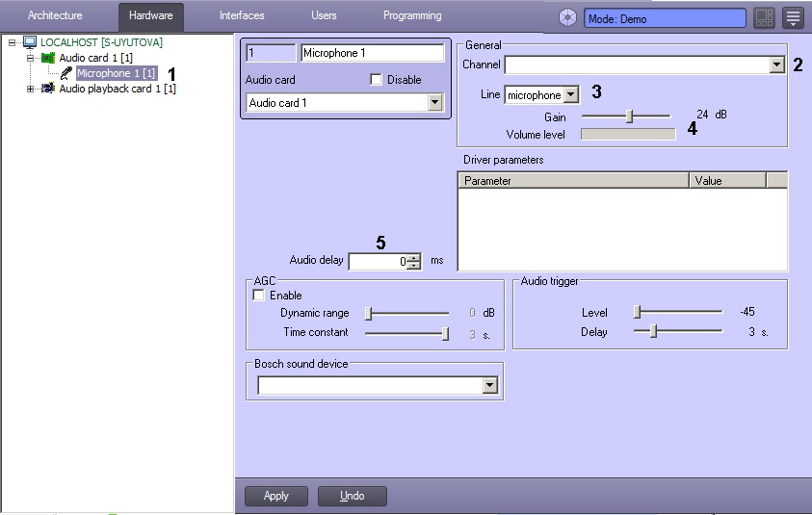Click the Time constant slider handle
This screenshot has width=812, height=515.
tap(445, 334)
